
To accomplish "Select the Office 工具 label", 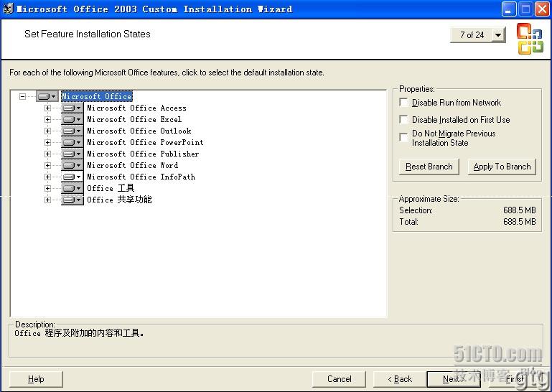I will tap(111, 188).
